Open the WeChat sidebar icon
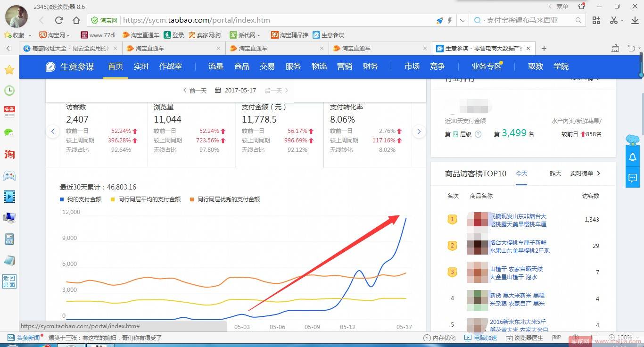Image resolution: width=644 pixels, height=347 pixels. 9,133
